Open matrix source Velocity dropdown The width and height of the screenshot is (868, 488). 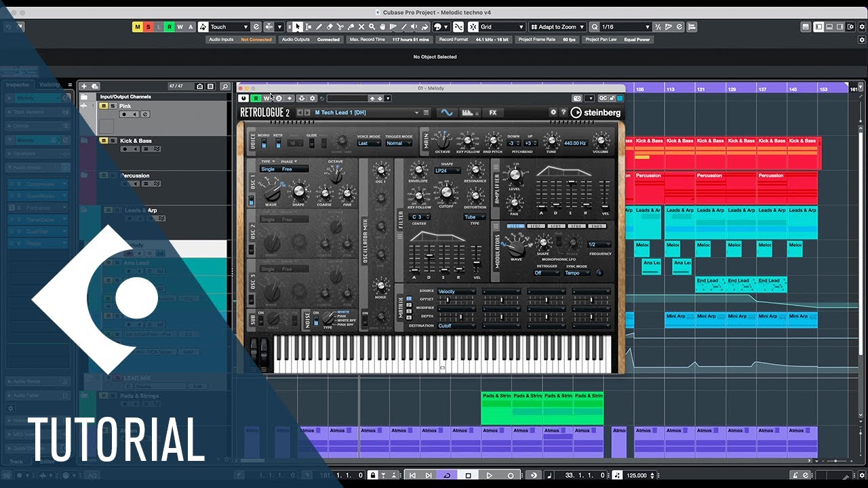click(x=456, y=291)
